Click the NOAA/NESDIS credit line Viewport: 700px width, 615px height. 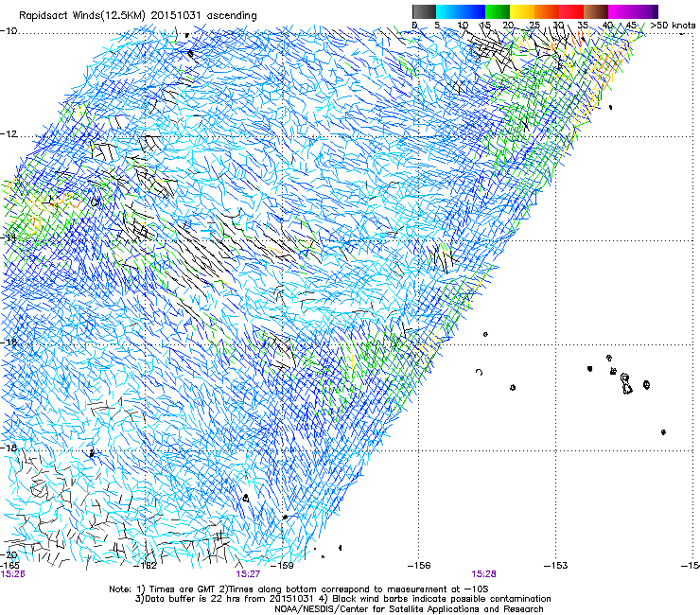(x=409, y=609)
